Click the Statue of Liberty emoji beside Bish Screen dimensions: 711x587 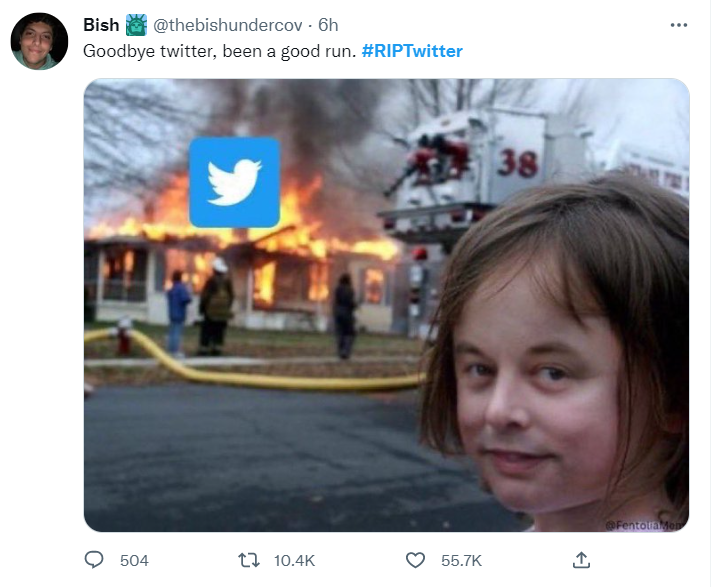[x=137, y=25]
